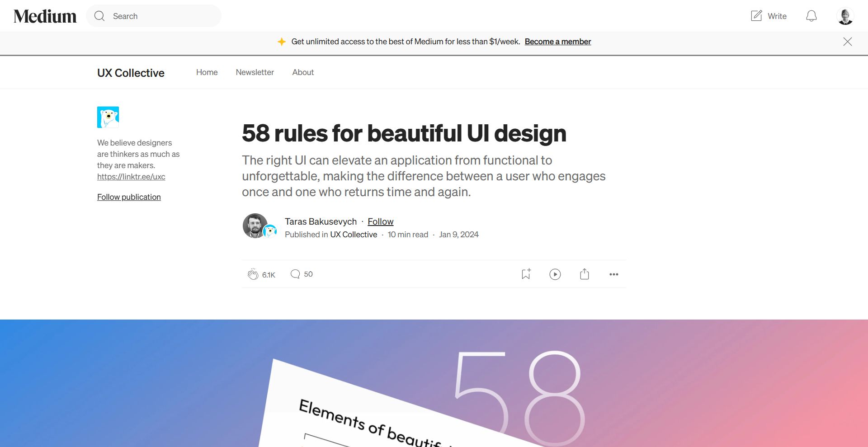This screenshot has width=868, height=447.
Task: Save article with bookmark icon
Action: click(526, 274)
